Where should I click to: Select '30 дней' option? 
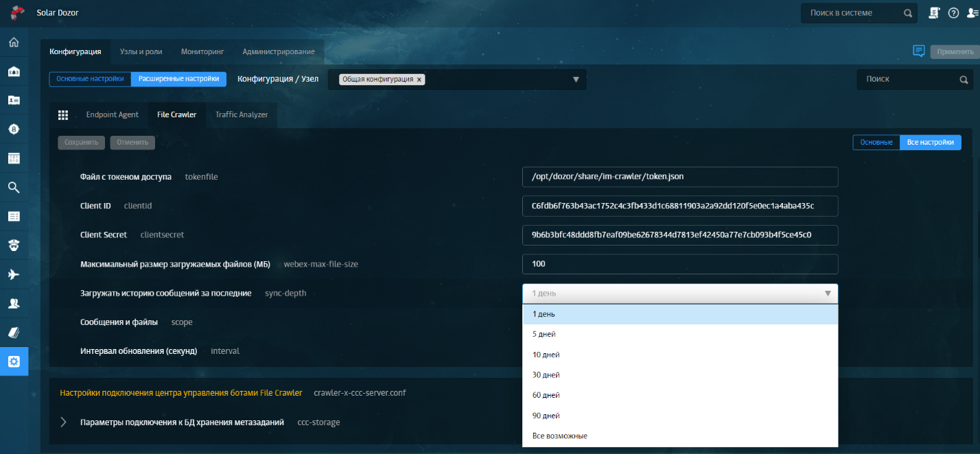click(680, 375)
